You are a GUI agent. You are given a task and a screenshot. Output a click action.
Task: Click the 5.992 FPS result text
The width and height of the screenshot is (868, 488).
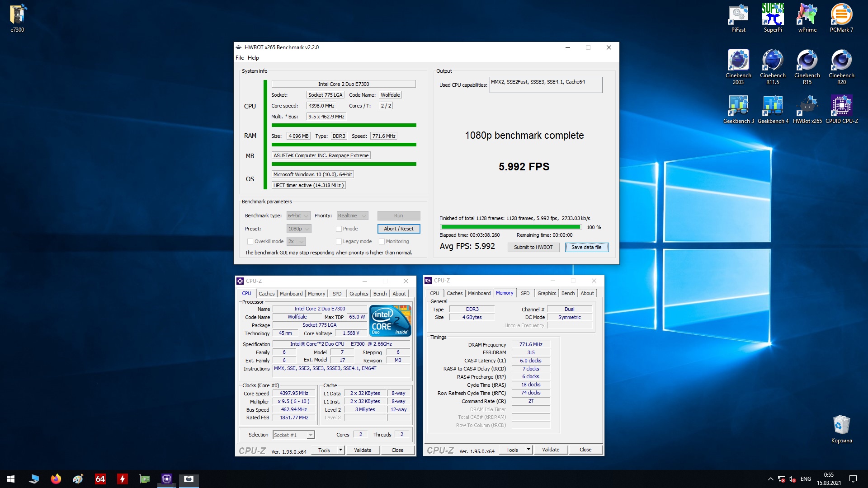pos(524,167)
